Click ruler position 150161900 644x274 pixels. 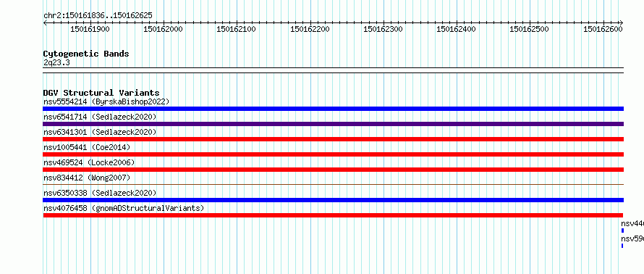point(90,29)
